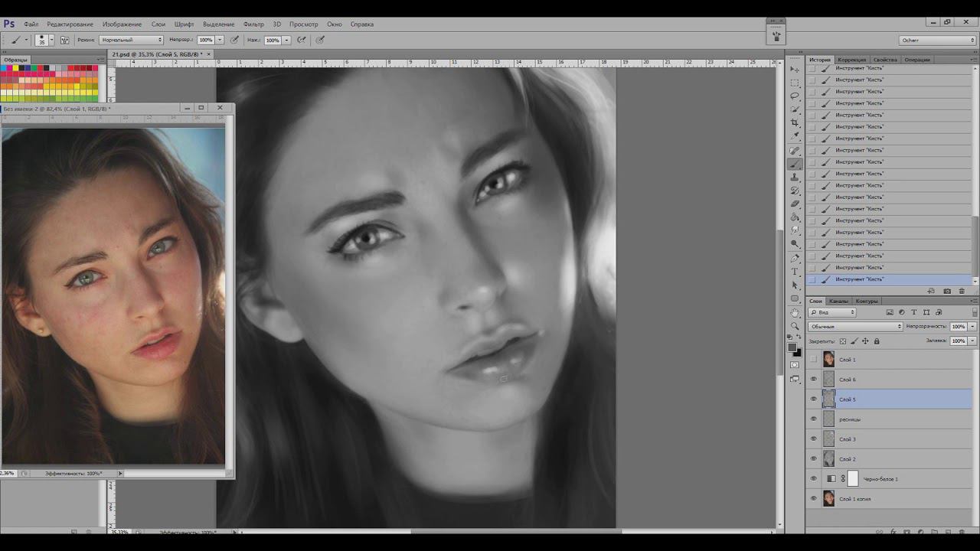Open the brush opacity slider dropdown
Screen dimensions: 980x551
click(x=220, y=40)
